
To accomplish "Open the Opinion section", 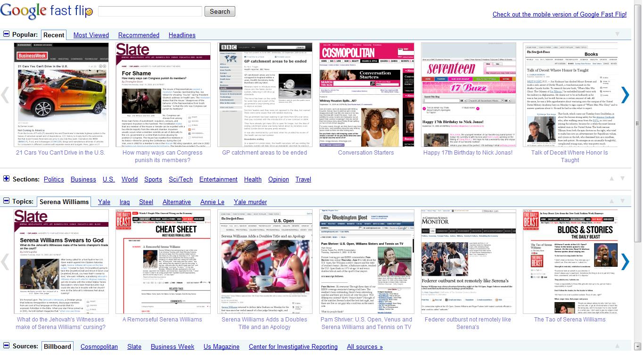I will [279, 179].
